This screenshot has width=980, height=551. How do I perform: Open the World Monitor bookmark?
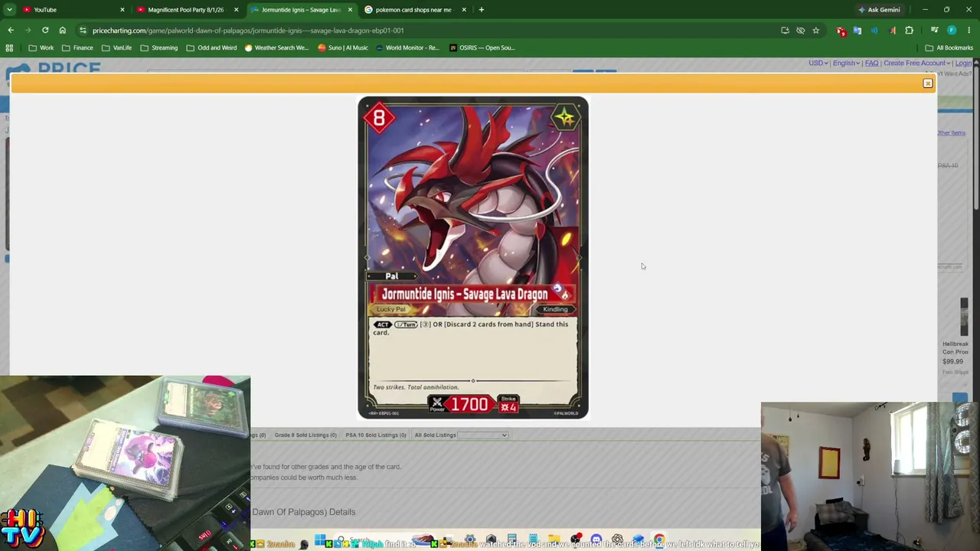[x=407, y=47]
